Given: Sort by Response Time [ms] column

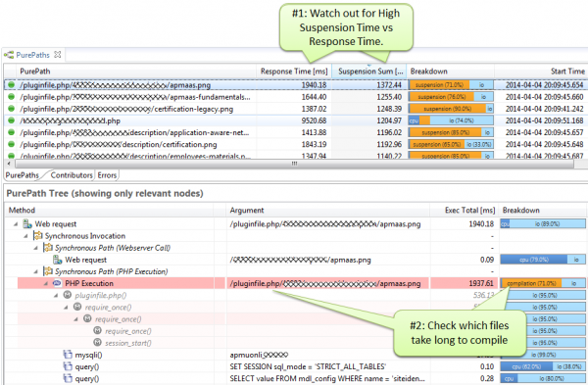Looking at the screenshot, I should 294,72.
